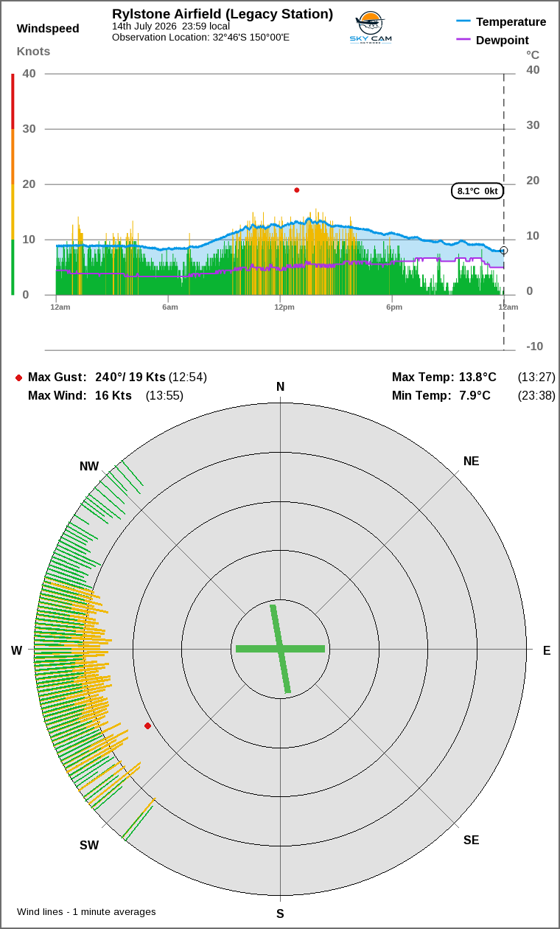The height and width of the screenshot is (929, 560).
Task: Click the °C unit label
Action: (x=533, y=55)
